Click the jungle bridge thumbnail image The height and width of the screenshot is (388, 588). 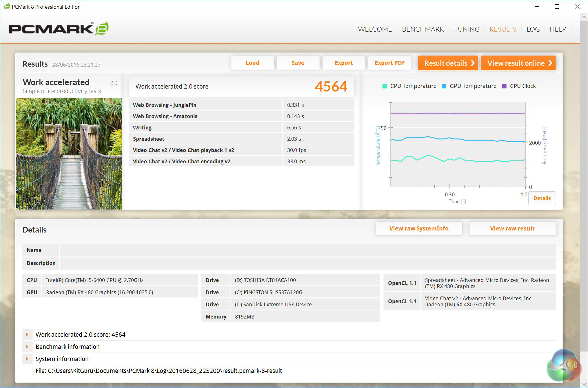(69, 154)
